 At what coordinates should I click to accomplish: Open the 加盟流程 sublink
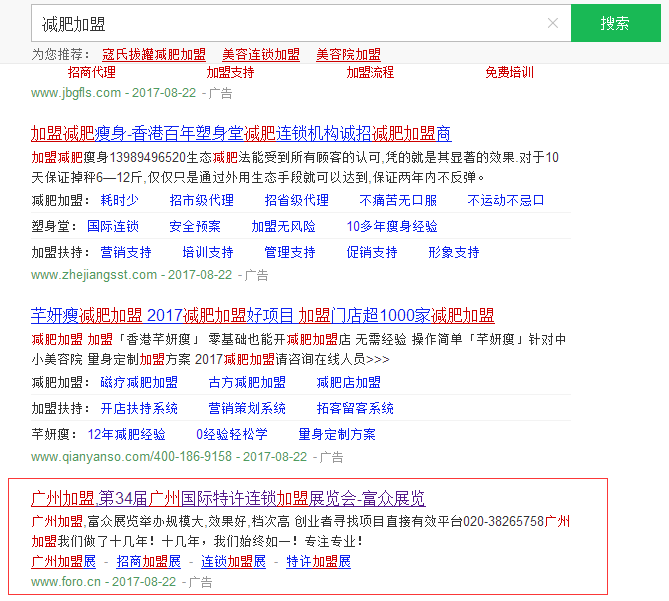(x=370, y=72)
